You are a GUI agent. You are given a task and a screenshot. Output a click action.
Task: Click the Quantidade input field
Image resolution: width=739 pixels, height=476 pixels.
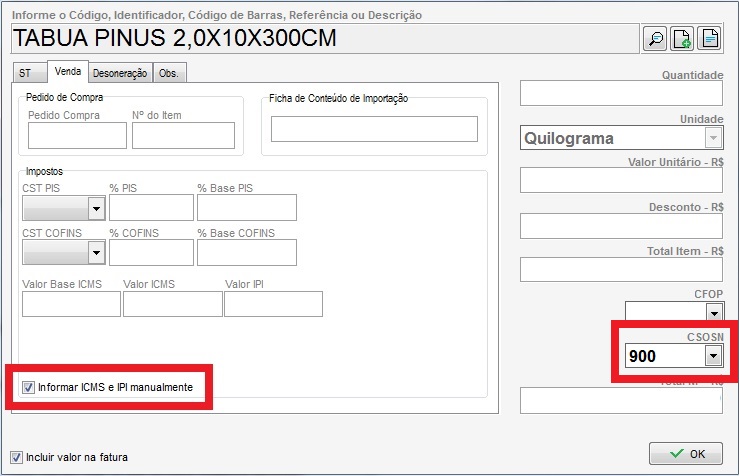pos(620,94)
